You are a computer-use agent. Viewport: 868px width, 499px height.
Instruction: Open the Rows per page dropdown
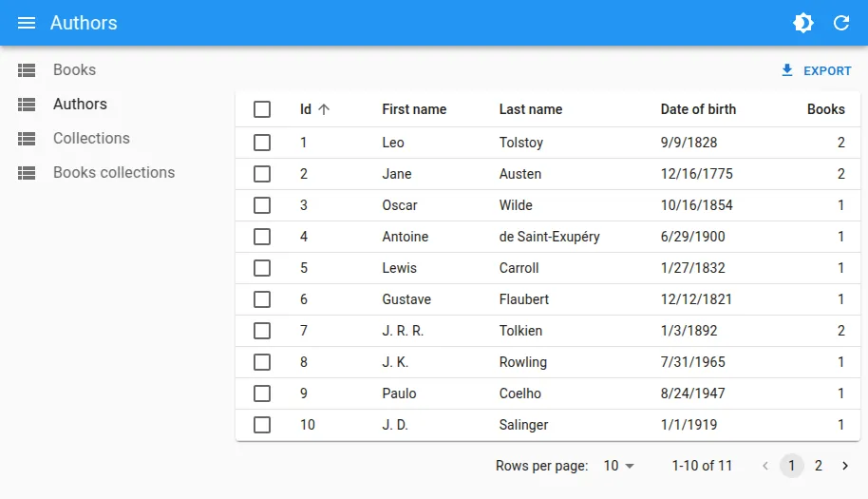tap(618, 466)
